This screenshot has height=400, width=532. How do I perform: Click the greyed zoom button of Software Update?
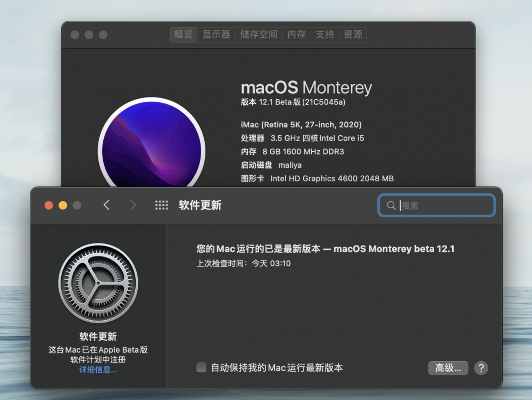[x=77, y=206]
